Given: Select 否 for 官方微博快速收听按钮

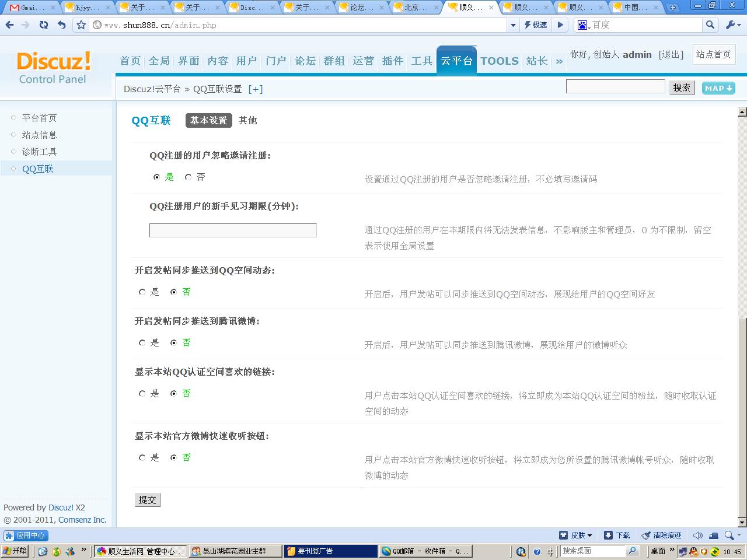Looking at the screenshot, I should pyautogui.click(x=173, y=458).
